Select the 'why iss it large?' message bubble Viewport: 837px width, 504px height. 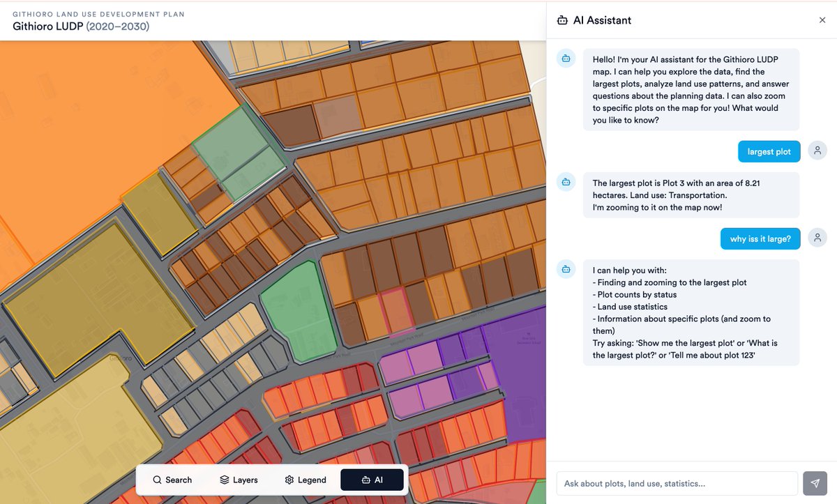pos(760,238)
